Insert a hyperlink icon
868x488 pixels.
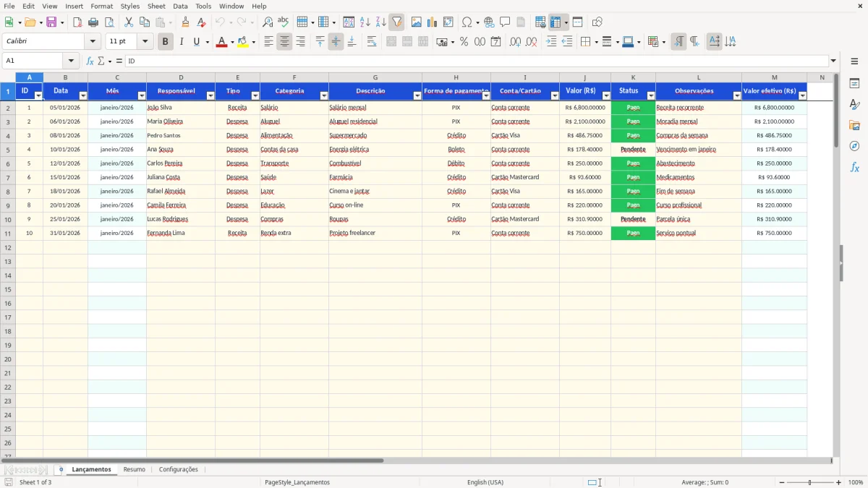point(489,22)
